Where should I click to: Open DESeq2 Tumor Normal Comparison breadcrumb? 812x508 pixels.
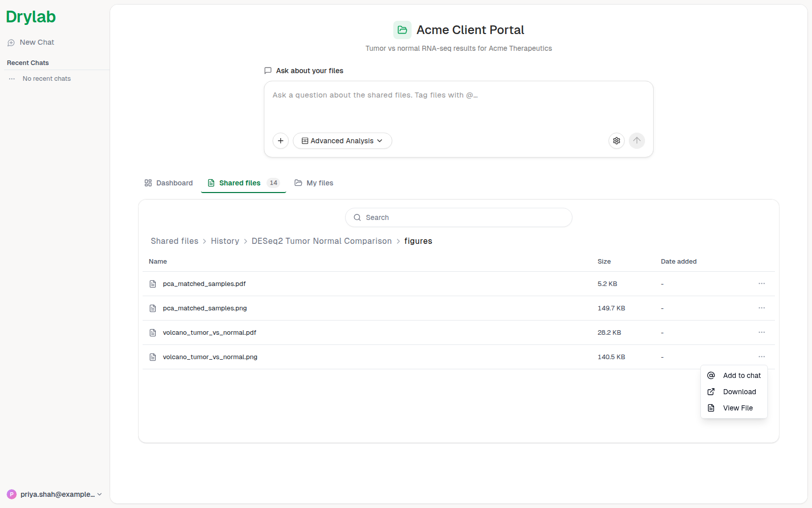[322, 241]
